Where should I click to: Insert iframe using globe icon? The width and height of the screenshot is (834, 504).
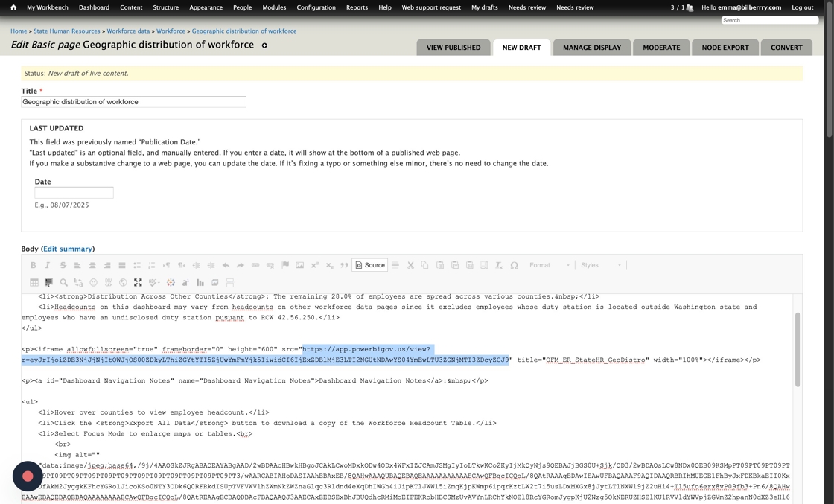click(123, 282)
